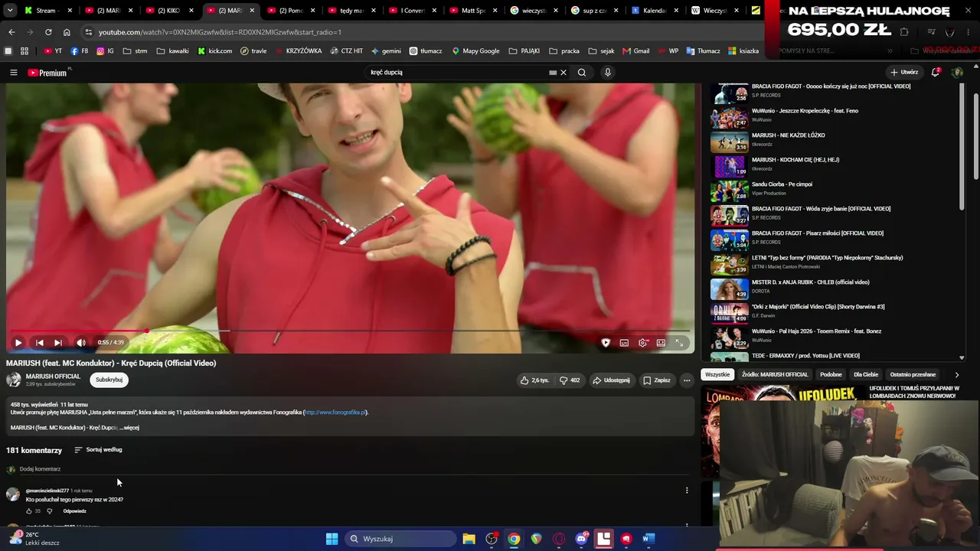The image size is (980, 551).
Task: Expand the kawałki bookmark folder
Action: 172,51
